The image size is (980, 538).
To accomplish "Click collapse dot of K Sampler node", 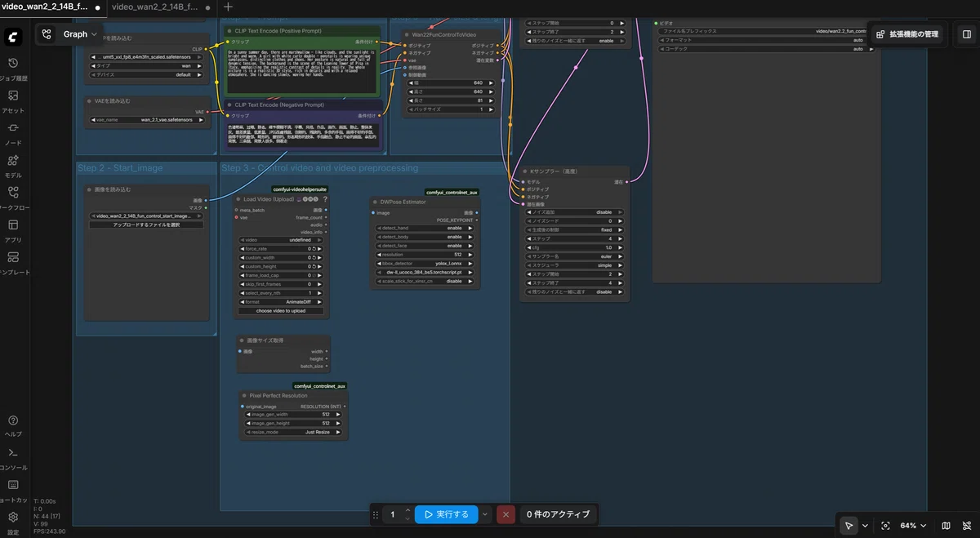I will coord(525,171).
